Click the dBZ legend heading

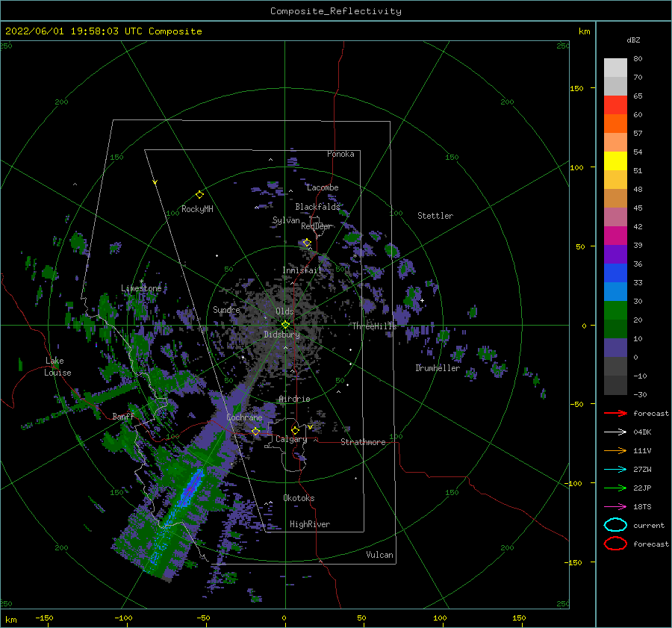[633, 40]
